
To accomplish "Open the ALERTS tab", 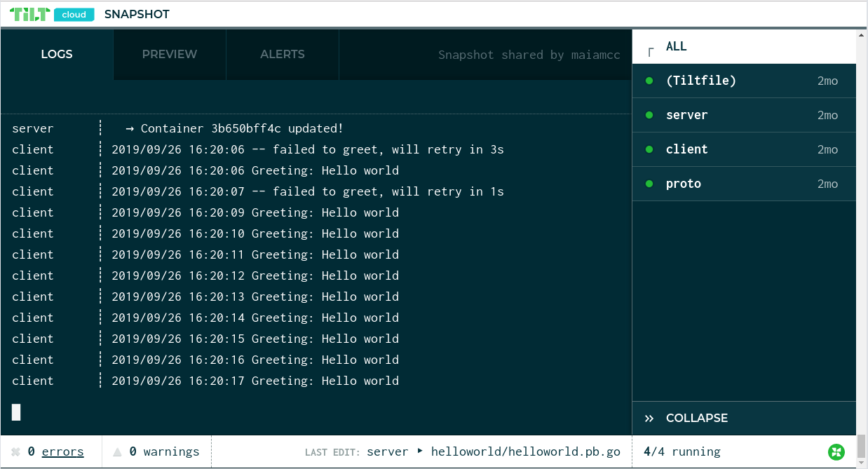I will [x=283, y=54].
